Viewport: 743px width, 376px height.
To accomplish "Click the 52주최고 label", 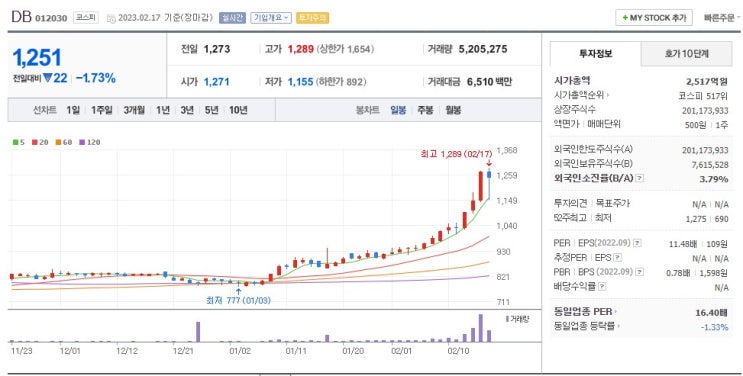I will point(570,218).
